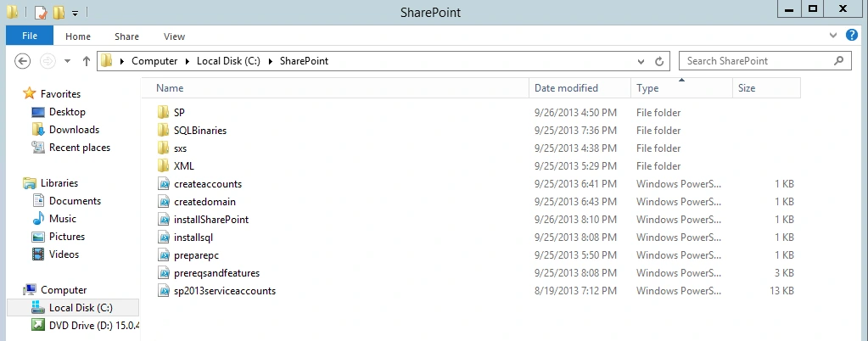The image size is (868, 341).
Task: Open the recent locations dropdown arrow
Action: [68, 61]
